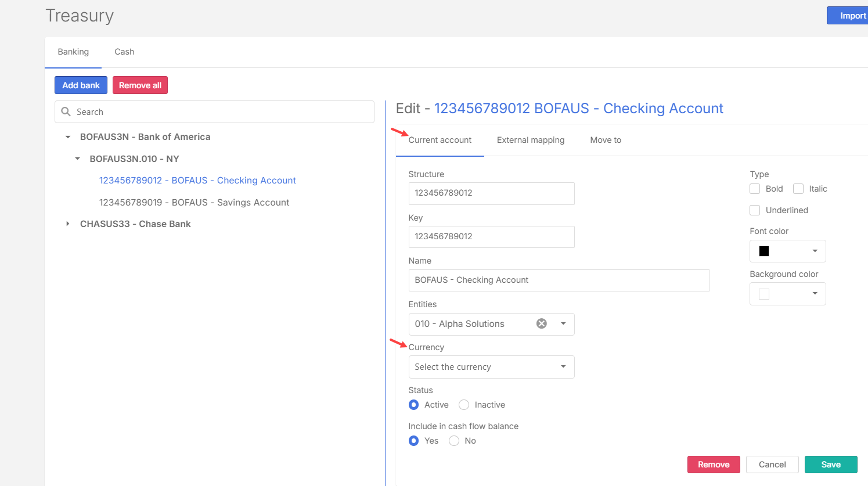The image size is (868, 486).
Task: Open the Select the currency dropdown
Action: (x=491, y=367)
